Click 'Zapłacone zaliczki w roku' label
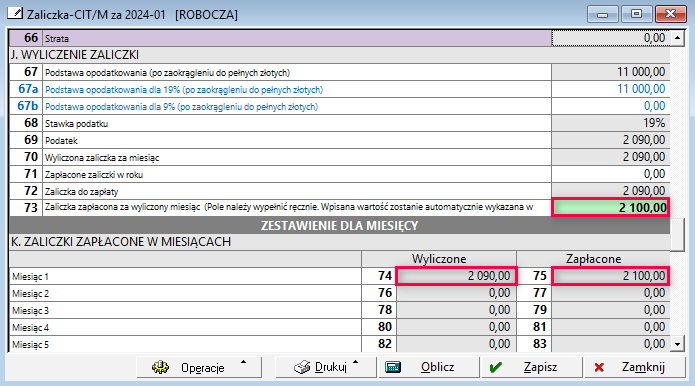Screen dimensions: 695x386 tap(94, 175)
